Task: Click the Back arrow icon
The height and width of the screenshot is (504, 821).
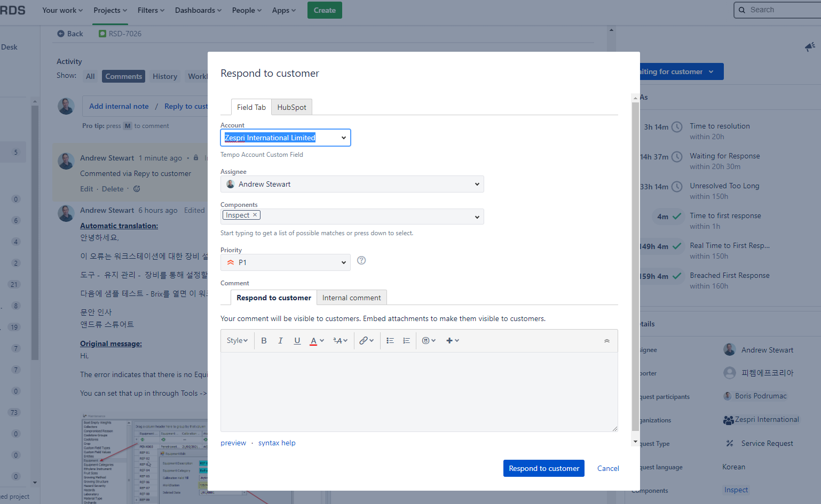Action: tap(61, 34)
